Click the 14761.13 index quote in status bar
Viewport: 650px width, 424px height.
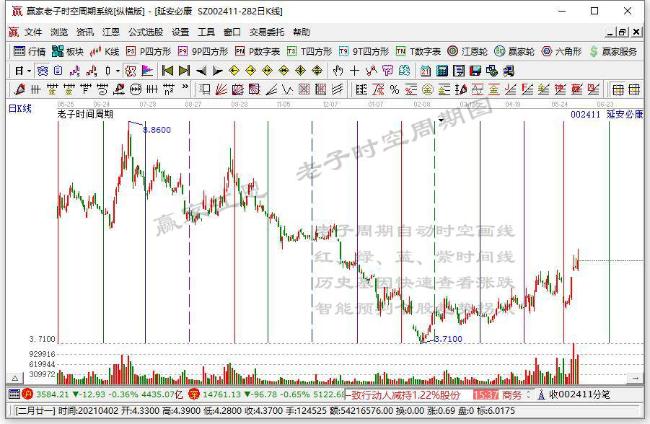221,394
